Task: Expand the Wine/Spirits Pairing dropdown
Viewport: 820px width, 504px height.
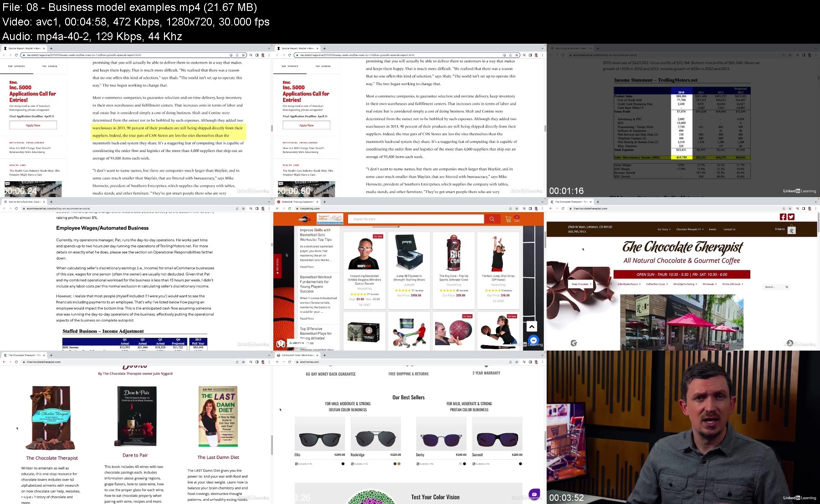Action: click(685, 284)
